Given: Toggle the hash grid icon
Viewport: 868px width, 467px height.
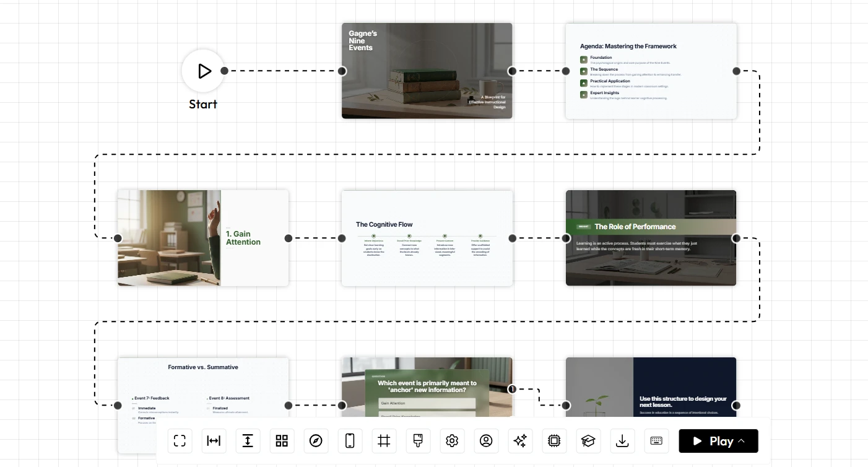Looking at the screenshot, I should [384, 441].
